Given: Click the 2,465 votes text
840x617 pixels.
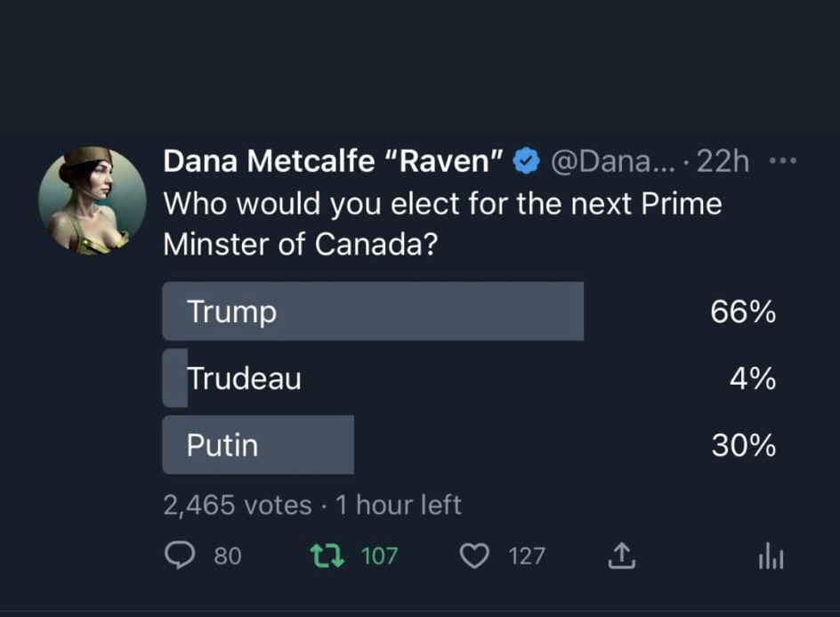Looking at the screenshot, I should coord(238,505).
